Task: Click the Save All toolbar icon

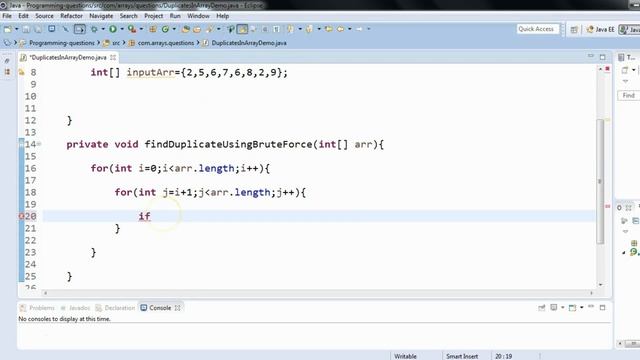Action: coord(38,29)
